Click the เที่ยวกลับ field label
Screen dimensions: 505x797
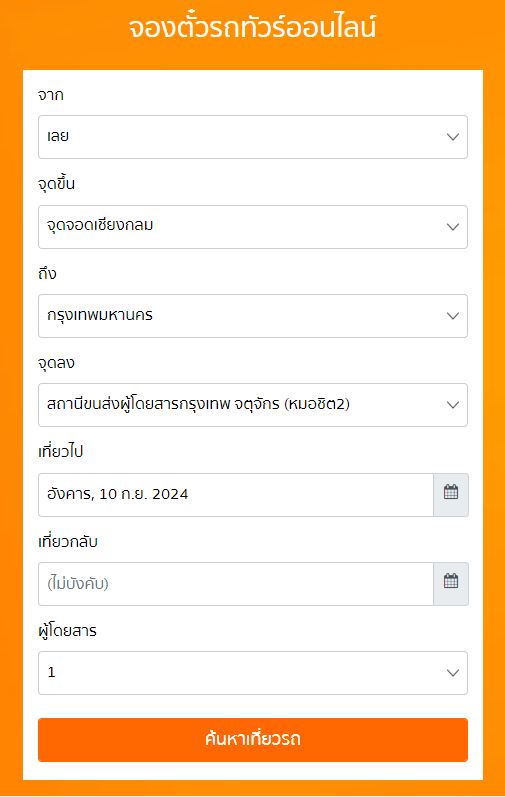point(68,541)
